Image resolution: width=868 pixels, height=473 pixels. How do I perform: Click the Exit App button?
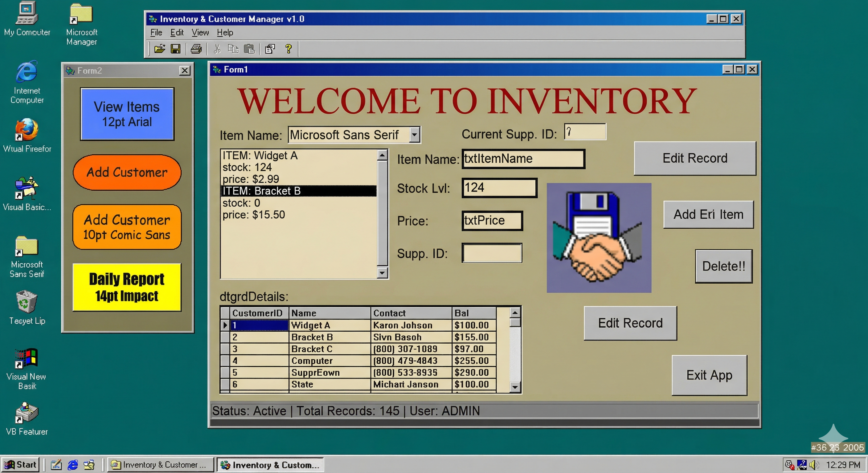pos(709,375)
